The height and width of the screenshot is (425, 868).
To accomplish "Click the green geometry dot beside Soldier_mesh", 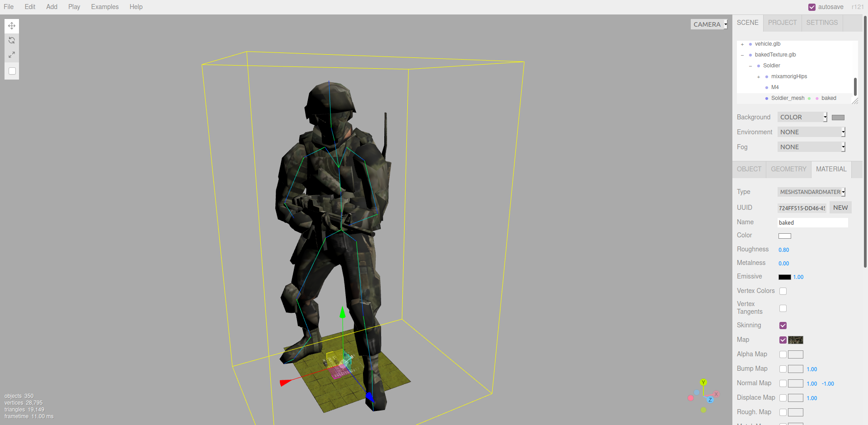I will [x=809, y=98].
